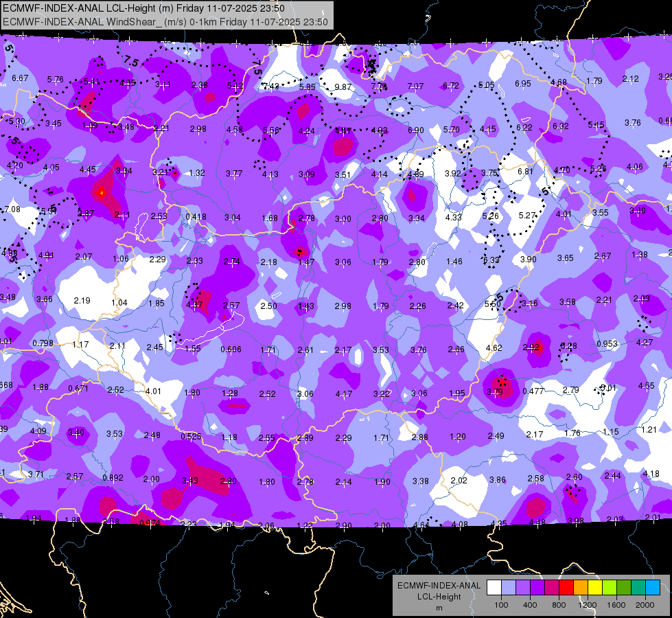Viewport: 672px width, 618px height.
Task: Click the grid value 6.32
Action: click(x=561, y=126)
